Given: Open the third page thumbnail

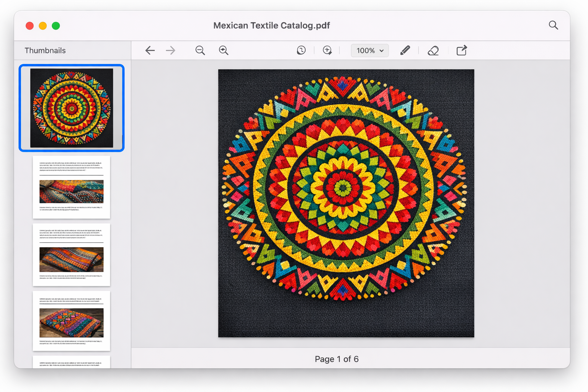Looking at the screenshot, I should 72,255.
